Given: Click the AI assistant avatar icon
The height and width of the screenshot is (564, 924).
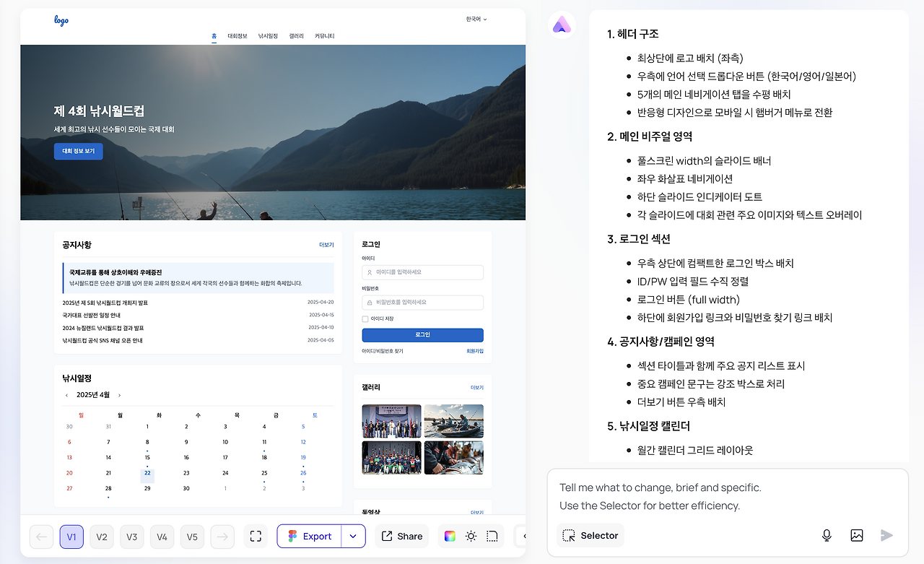Looking at the screenshot, I should click(x=562, y=24).
